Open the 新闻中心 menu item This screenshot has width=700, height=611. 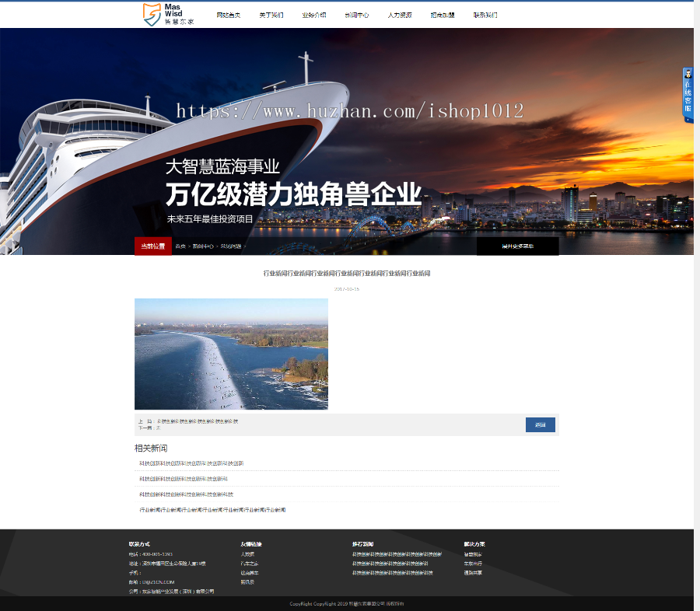(357, 16)
